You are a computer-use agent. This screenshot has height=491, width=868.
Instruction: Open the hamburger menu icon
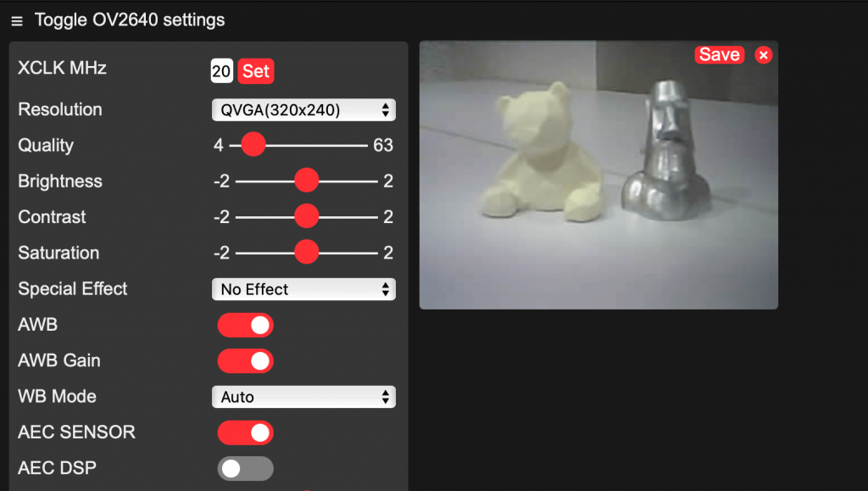point(17,21)
